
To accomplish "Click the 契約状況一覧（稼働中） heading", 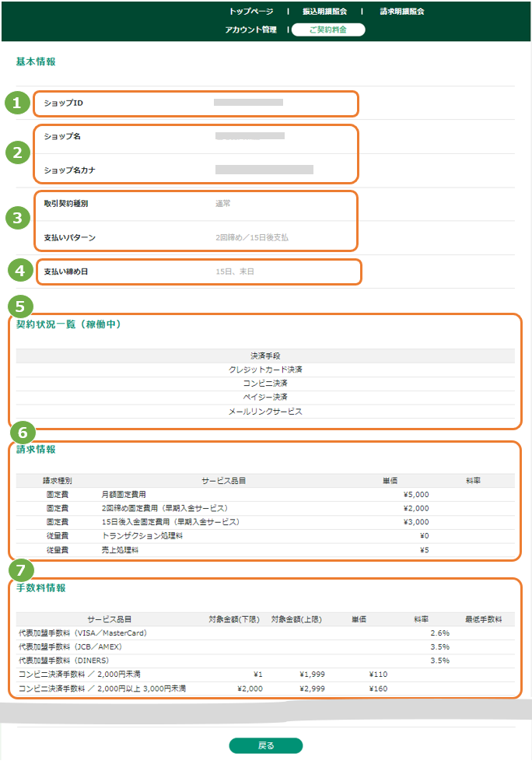I will tap(68, 324).
